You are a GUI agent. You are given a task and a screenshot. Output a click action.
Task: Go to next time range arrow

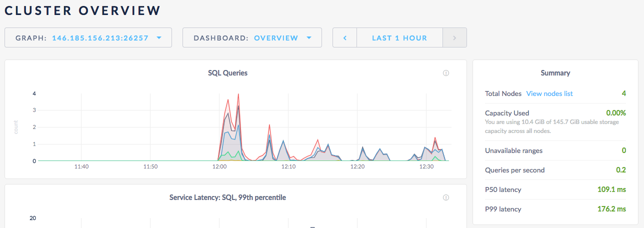454,37
